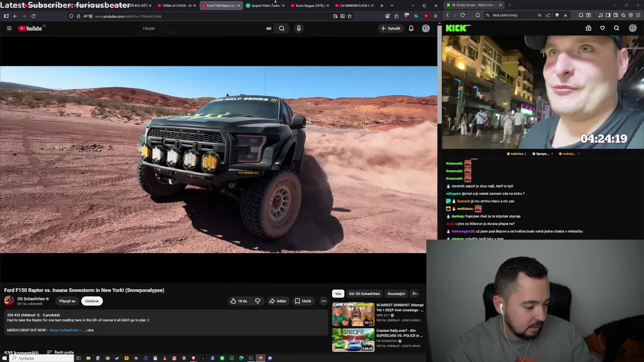Click the OG Schaefchen channel avatar below the title

(x=9, y=301)
